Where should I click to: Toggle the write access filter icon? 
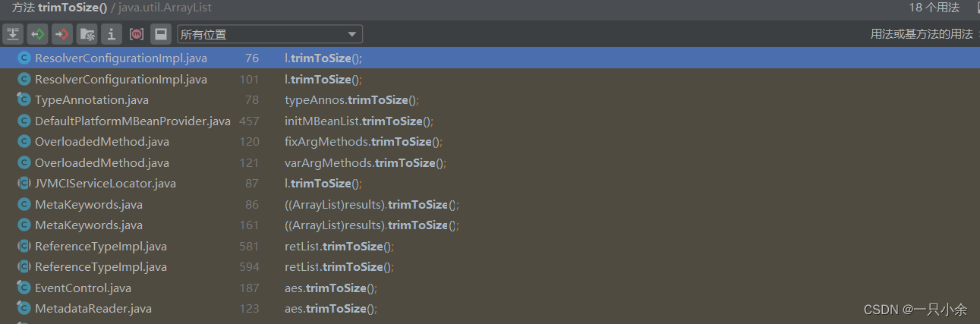point(62,34)
